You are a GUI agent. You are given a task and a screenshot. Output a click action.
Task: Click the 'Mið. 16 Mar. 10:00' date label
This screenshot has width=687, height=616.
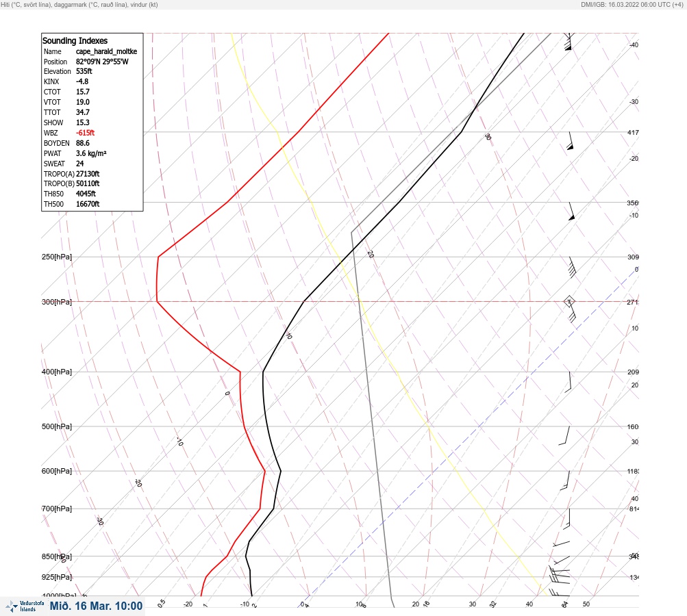(x=96, y=606)
